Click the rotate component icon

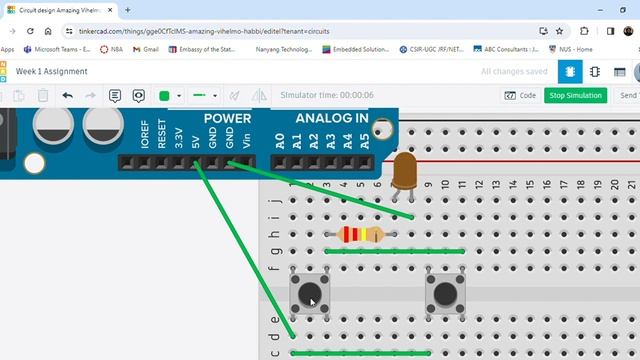[x=234, y=96]
